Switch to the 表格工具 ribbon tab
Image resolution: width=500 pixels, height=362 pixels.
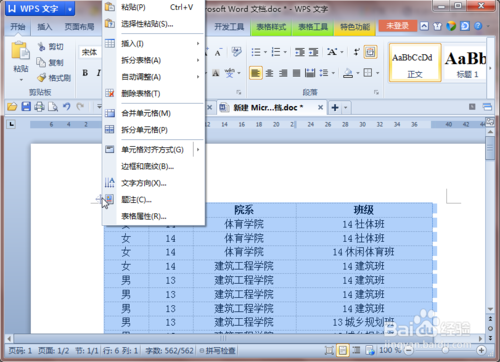313,27
